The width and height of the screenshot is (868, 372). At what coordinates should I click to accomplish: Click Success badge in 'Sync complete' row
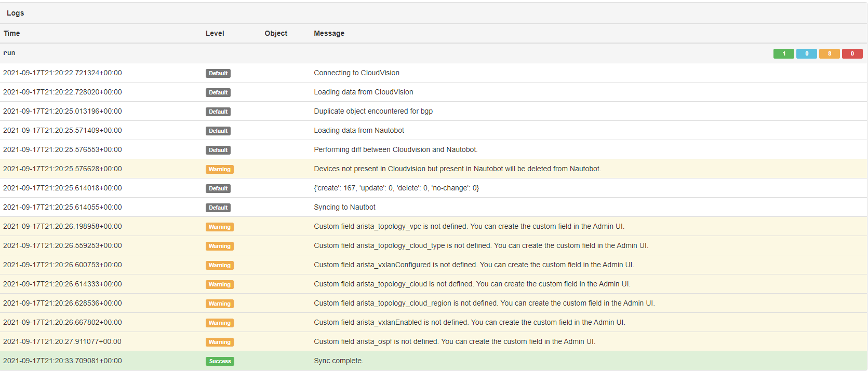pos(220,361)
